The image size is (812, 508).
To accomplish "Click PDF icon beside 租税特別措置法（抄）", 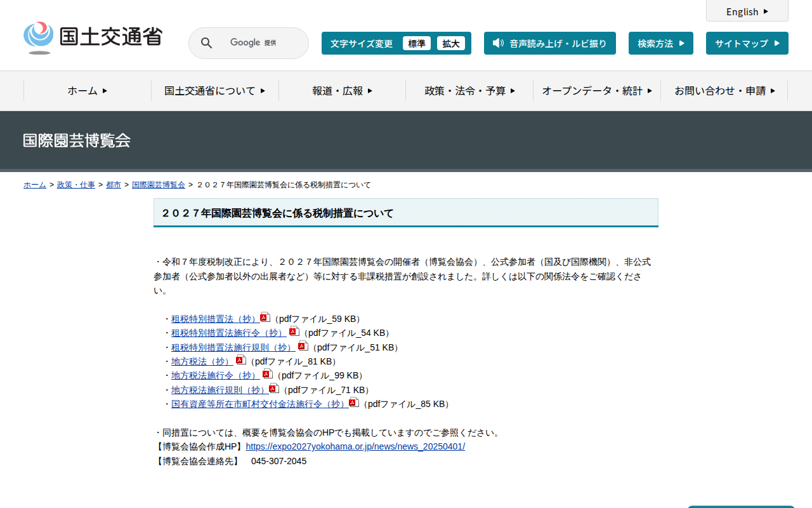I will [265, 317].
